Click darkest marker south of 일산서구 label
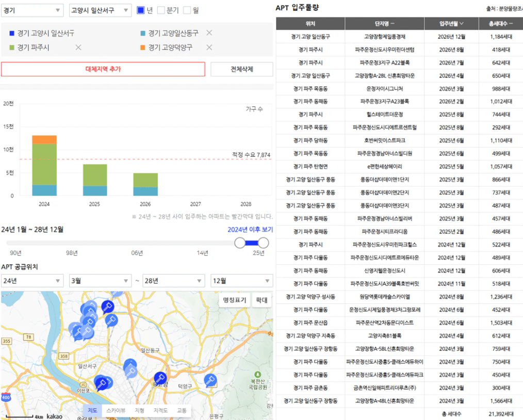Image resolution: width=523 pixels, height=420 pixels. (x=102, y=384)
